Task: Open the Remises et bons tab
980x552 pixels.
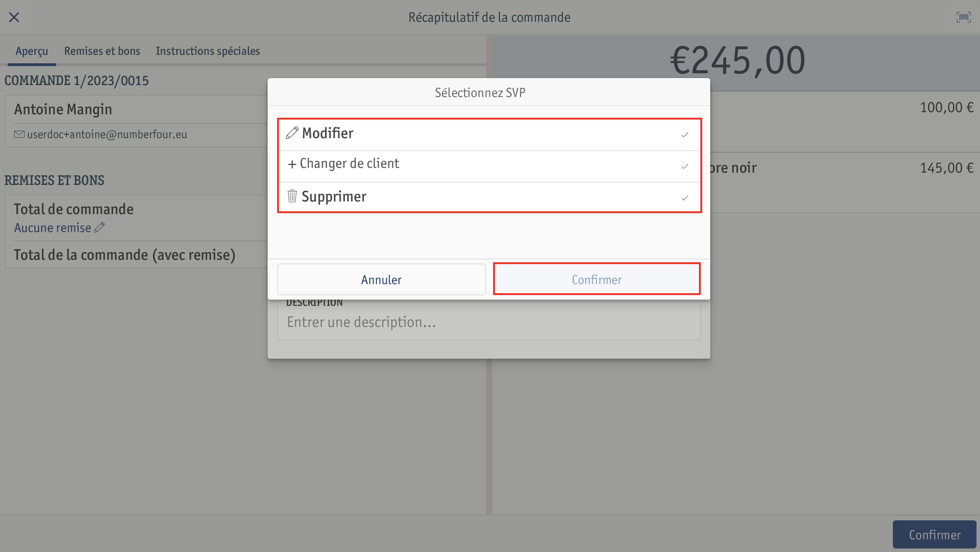Action: tap(102, 51)
